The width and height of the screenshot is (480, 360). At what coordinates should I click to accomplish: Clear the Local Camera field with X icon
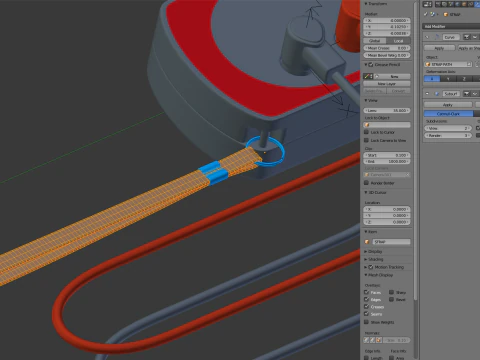click(x=407, y=175)
